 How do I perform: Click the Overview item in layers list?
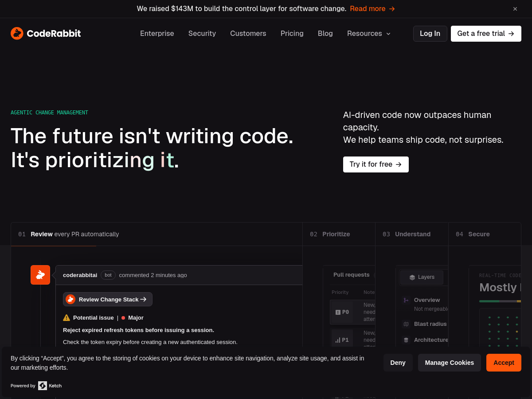[x=425, y=304]
